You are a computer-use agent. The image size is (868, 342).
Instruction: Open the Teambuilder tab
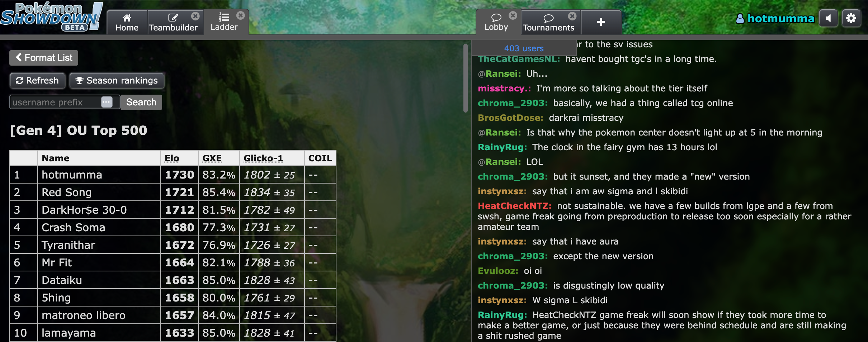pos(174,22)
